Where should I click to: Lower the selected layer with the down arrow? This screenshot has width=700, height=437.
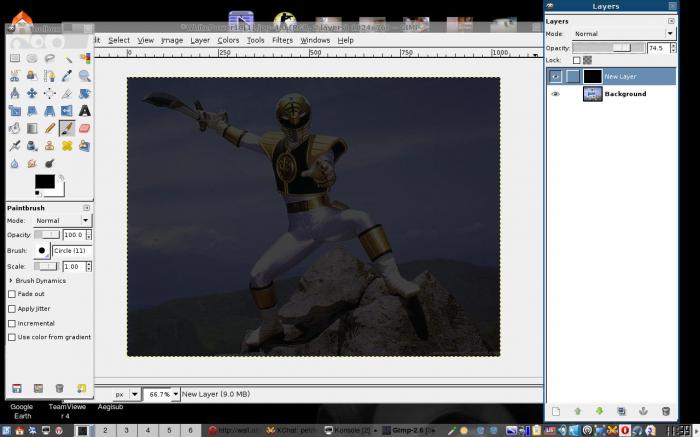pos(600,411)
